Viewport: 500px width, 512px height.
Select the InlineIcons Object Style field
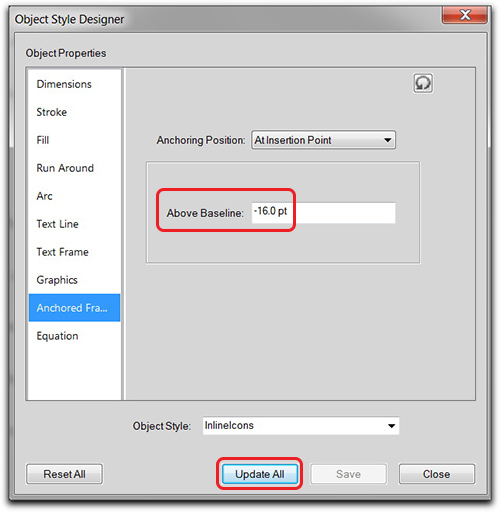click(301, 426)
